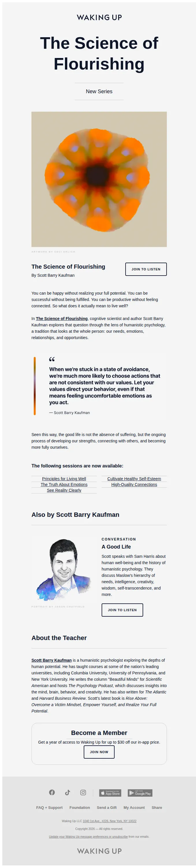Open the See Reality Clearly session link
This screenshot has width=196, height=868.
[x=64, y=490]
